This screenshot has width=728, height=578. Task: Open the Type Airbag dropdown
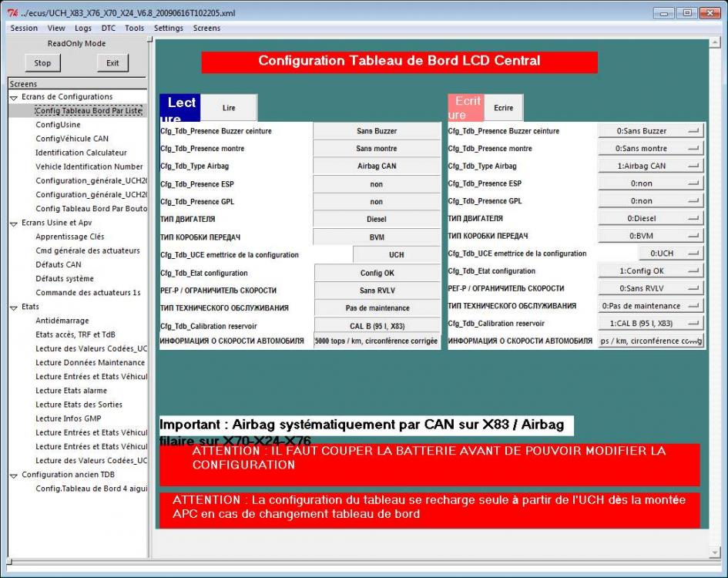650,166
